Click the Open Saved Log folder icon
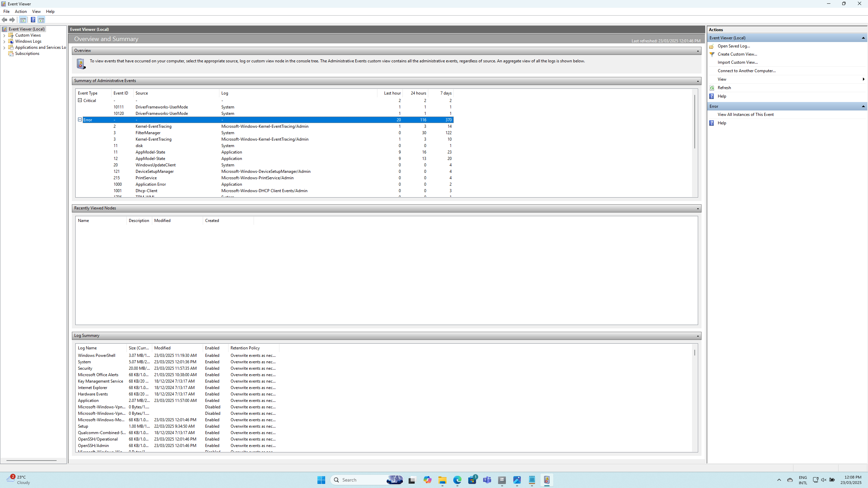Screen dimensions: 868x488 point(712,46)
